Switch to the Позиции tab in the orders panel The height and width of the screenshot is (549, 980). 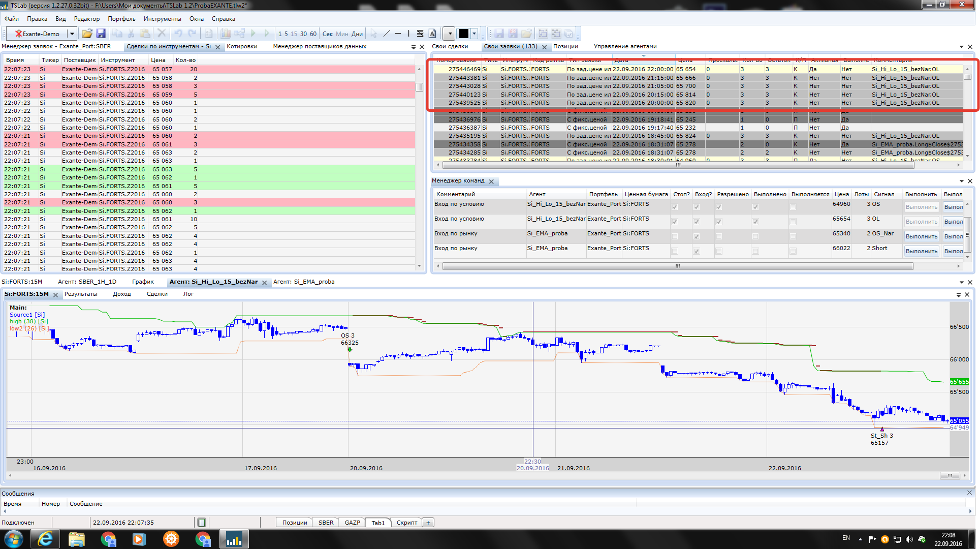(565, 46)
